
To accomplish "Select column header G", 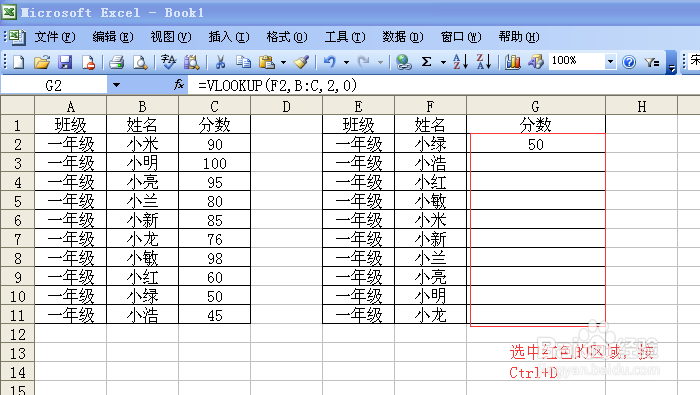I will [x=536, y=106].
